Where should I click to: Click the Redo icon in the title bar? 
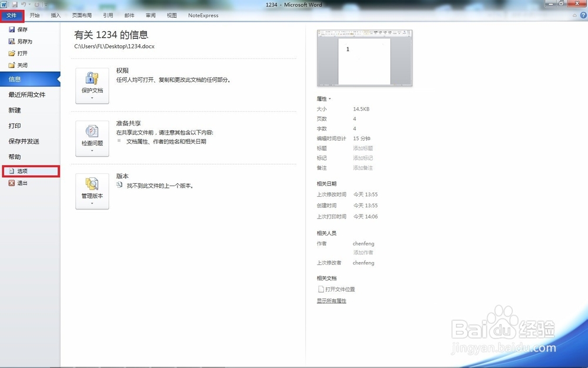pos(37,5)
